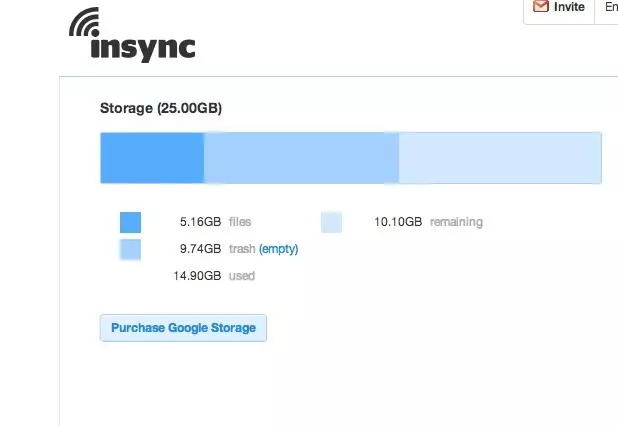This screenshot has width=618, height=426.
Task: Click the medium blue trash legend swatch
Action: pyautogui.click(x=130, y=249)
